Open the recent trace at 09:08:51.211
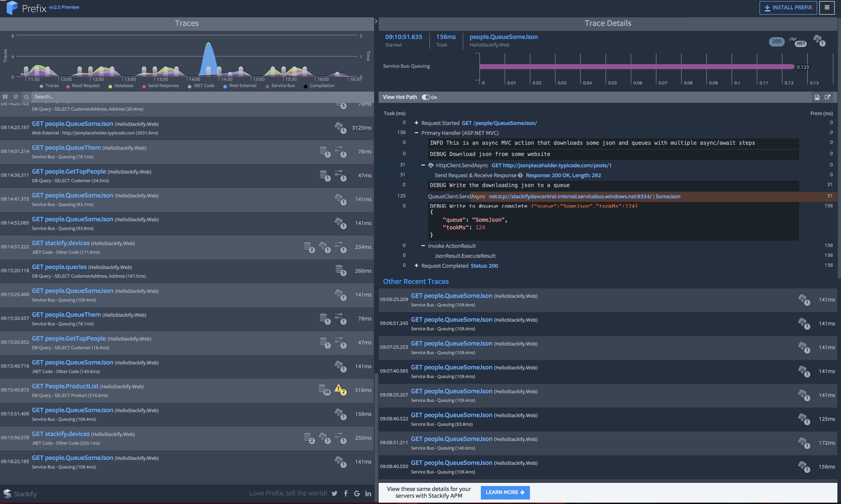Viewport: 841px width, 504px height. pyautogui.click(x=608, y=443)
